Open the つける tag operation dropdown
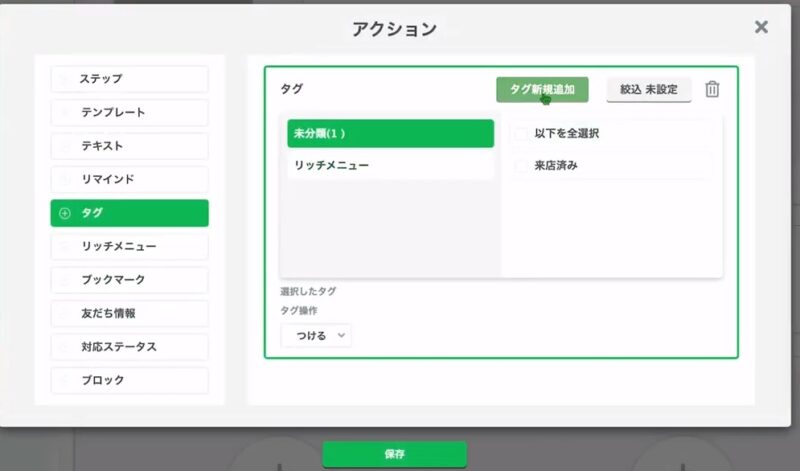Image resolution: width=800 pixels, height=471 pixels. 316,336
